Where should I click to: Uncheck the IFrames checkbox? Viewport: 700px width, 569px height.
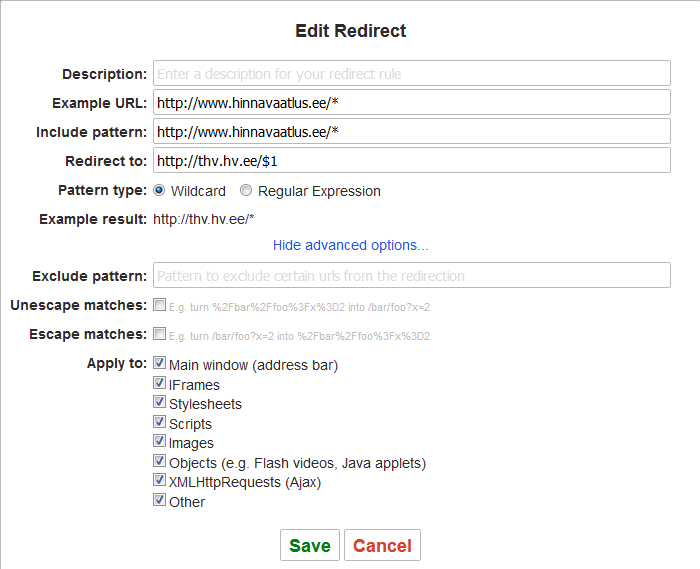tap(159, 382)
